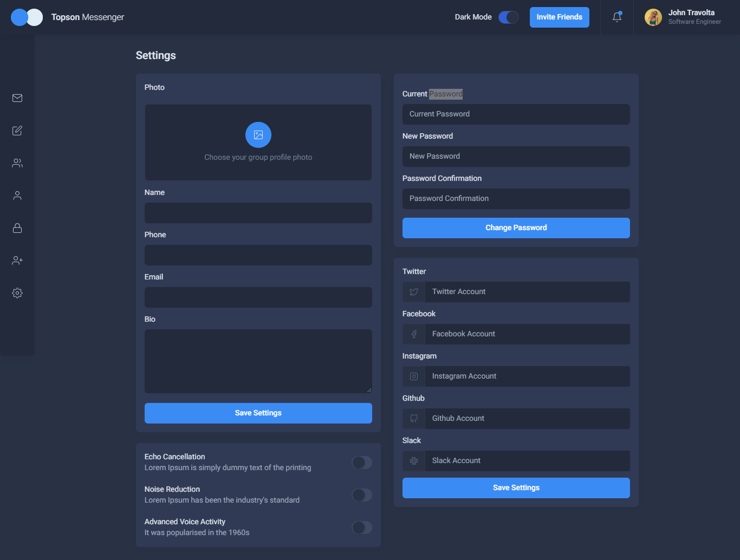The height and width of the screenshot is (560, 740).
Task: Click the Invite Friends button
Action: (559, 17)
